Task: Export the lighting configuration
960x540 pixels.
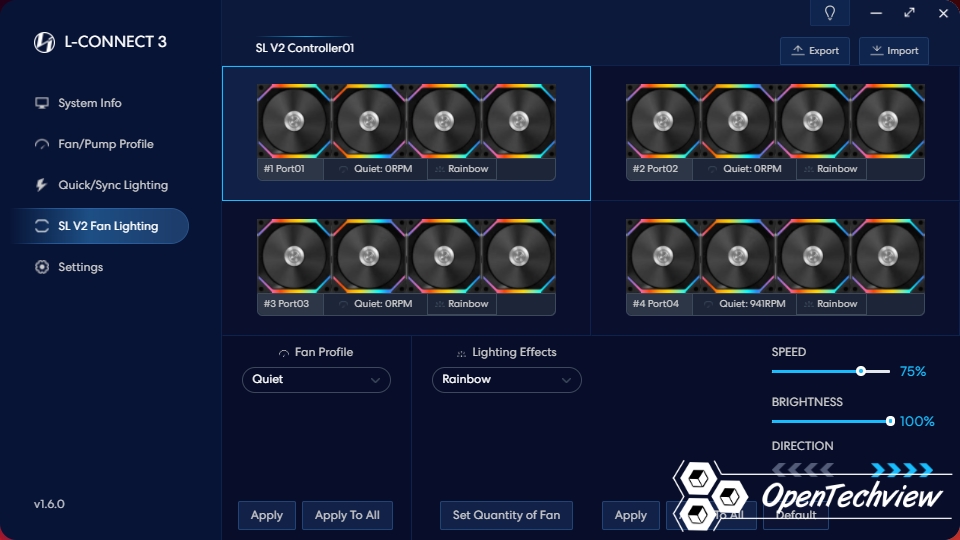Action: coord(815,51)
